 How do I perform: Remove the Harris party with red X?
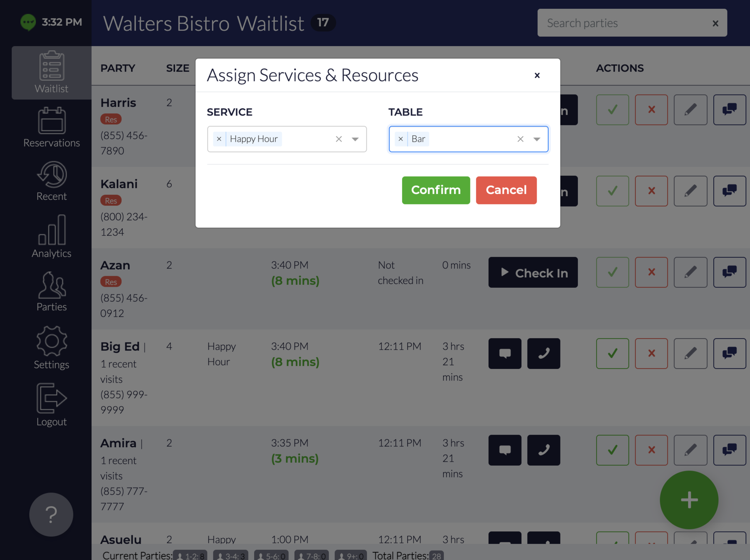coord(651,110)
